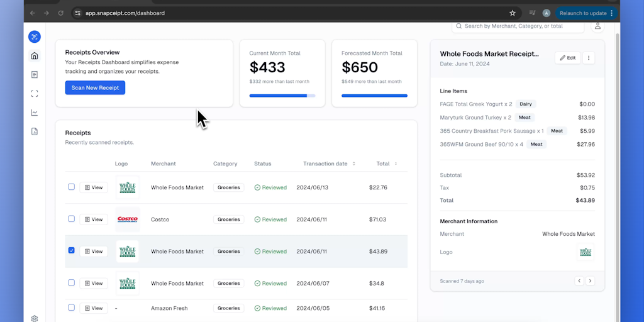This screenshot has width=644, height=322.
Task: Click the home icon in the sidebar
Action: click(x=35, y=56)
